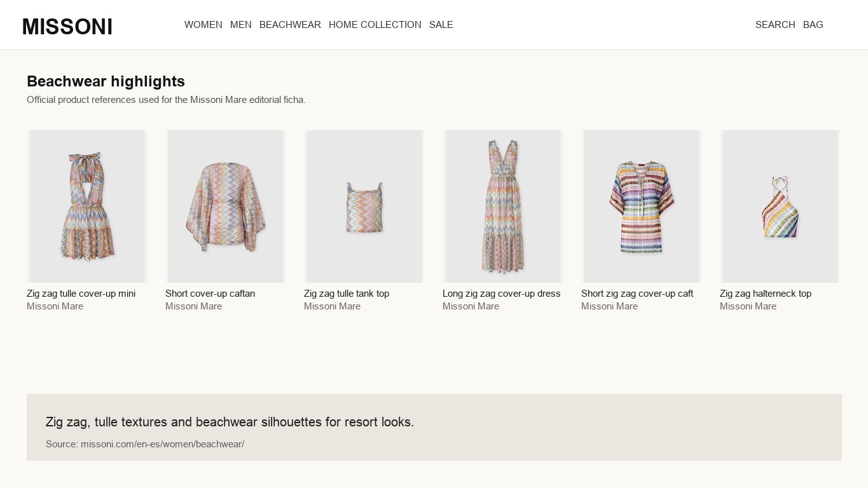Open the zig zag halterneck top image
Screen dimensions: 868x488
tap(780, 207)
